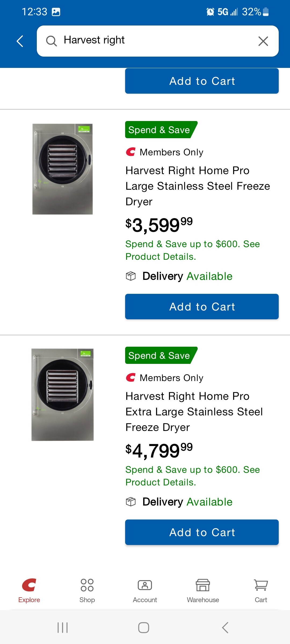Open Android recent apps button

pyautogui.click(x=63, y=628)
